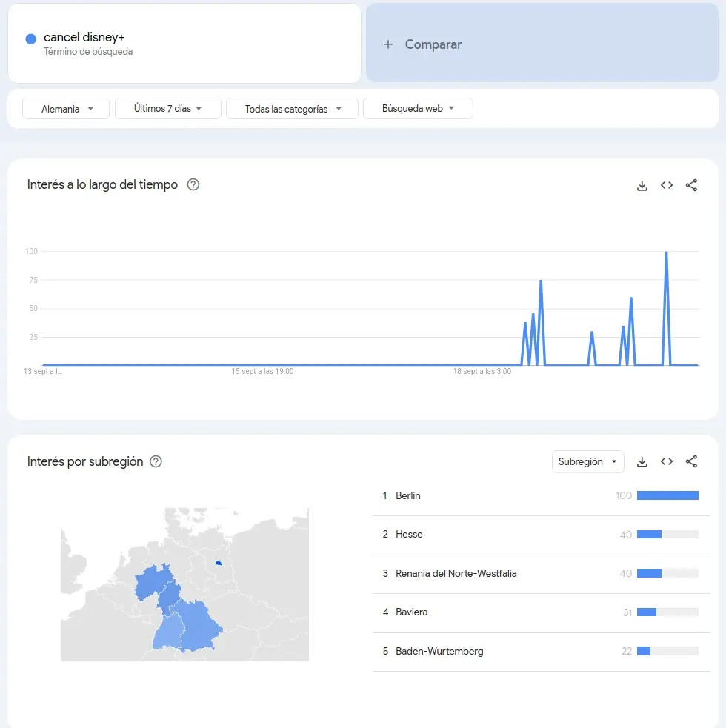Click the blue term color dot
The height and width of the screenshot is (728, 726).
click(x=31, y=39)
